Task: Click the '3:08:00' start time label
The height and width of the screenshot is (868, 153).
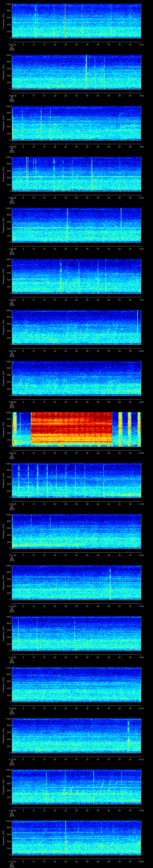Action: [12, 402]
